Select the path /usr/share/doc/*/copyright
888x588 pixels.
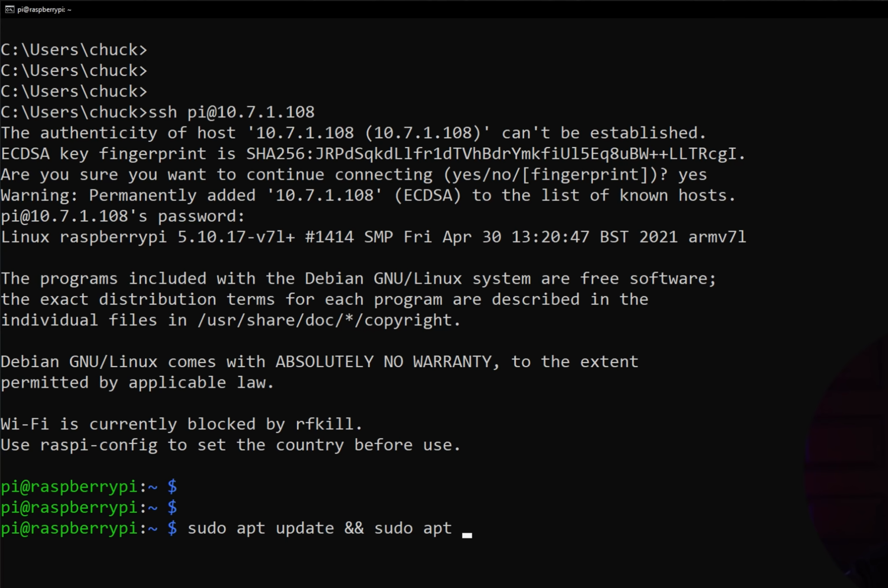point(327,320)
